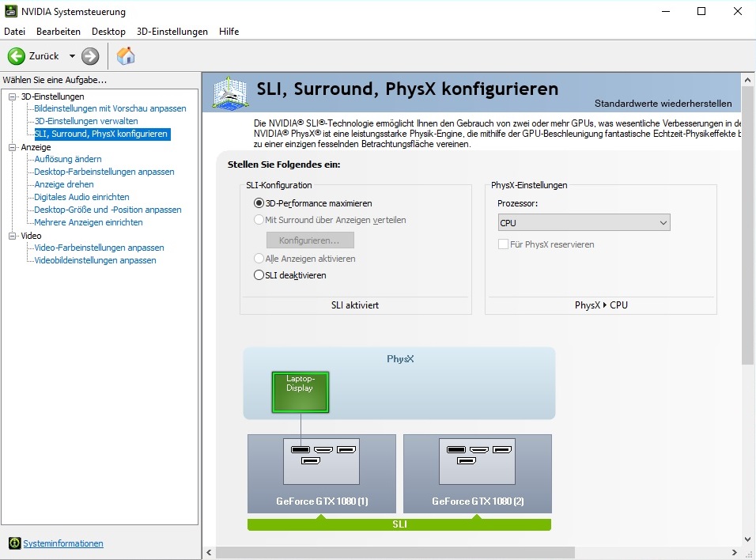756x560 pixels.
Task: Select SLI deaktivieren radio button
Action: (259, 275)
